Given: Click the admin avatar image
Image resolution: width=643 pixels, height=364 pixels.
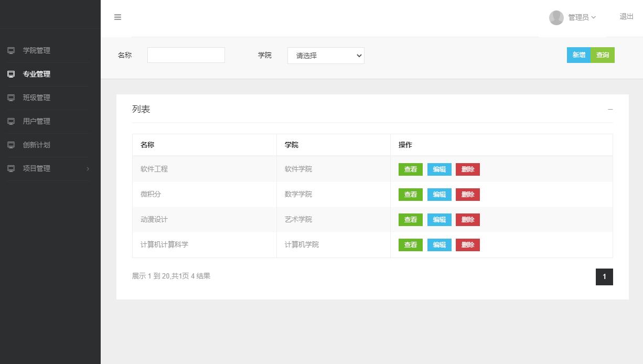Looking at the screenshot, I should coord(556,17).
